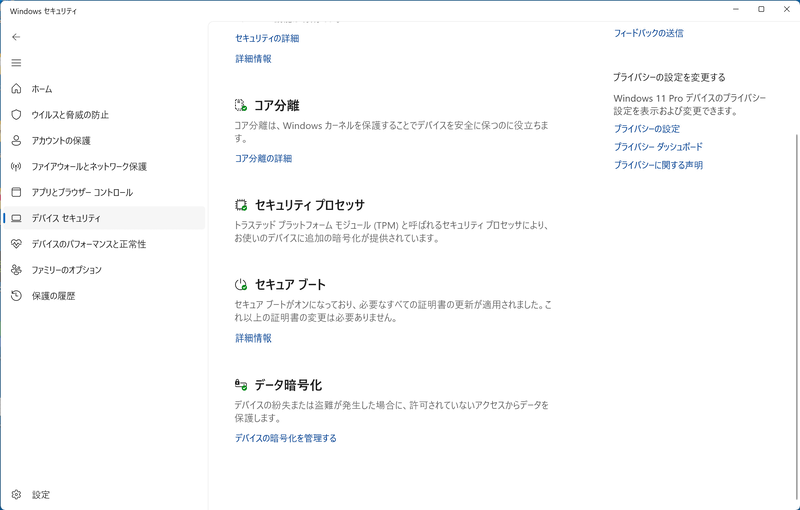Click the セキュリティ プロセッサ chip icon
This screenshot has width=800, height=510.
tap(241, 205)
